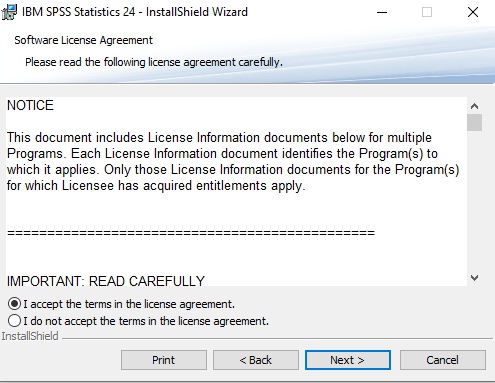The width and height of the screenshot is (495, 383).
Task: Click the license scrollbar down arrow
Action: point(474,278)
